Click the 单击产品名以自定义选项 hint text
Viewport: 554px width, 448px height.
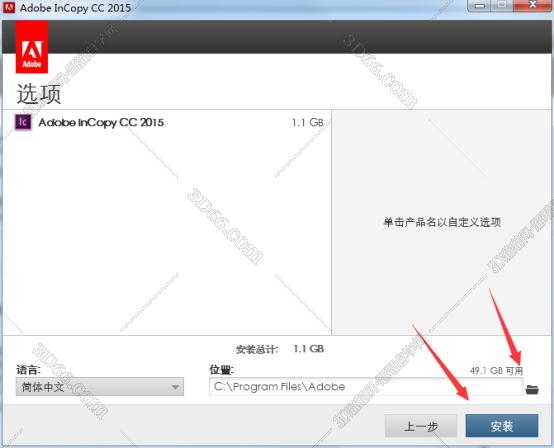[x=442, y=222]
